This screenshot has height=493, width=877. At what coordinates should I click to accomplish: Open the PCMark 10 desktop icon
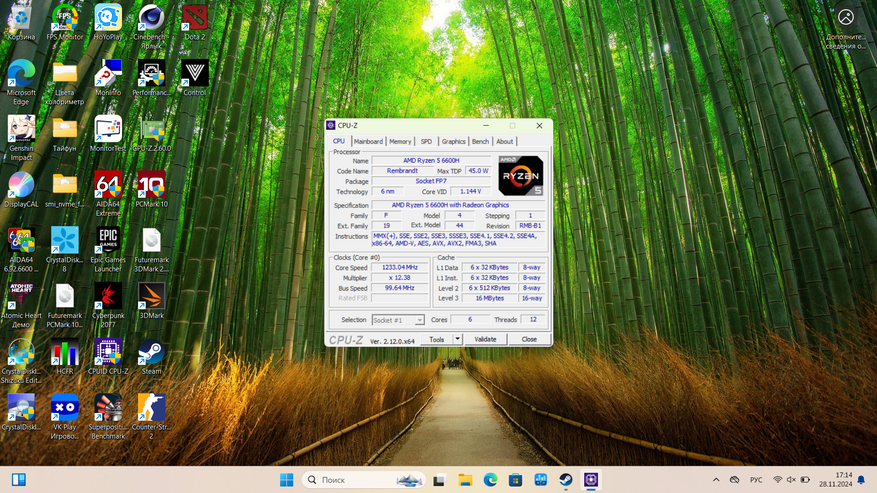click(151, 187)
